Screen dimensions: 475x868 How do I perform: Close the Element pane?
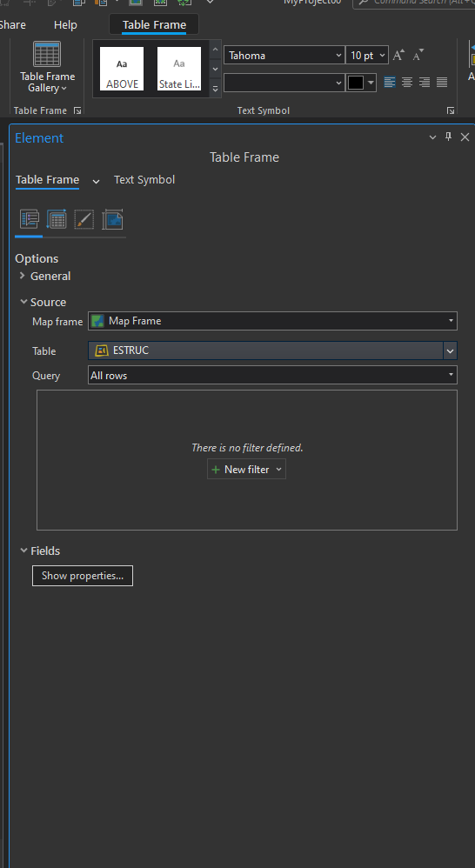[x=465, y=137]
